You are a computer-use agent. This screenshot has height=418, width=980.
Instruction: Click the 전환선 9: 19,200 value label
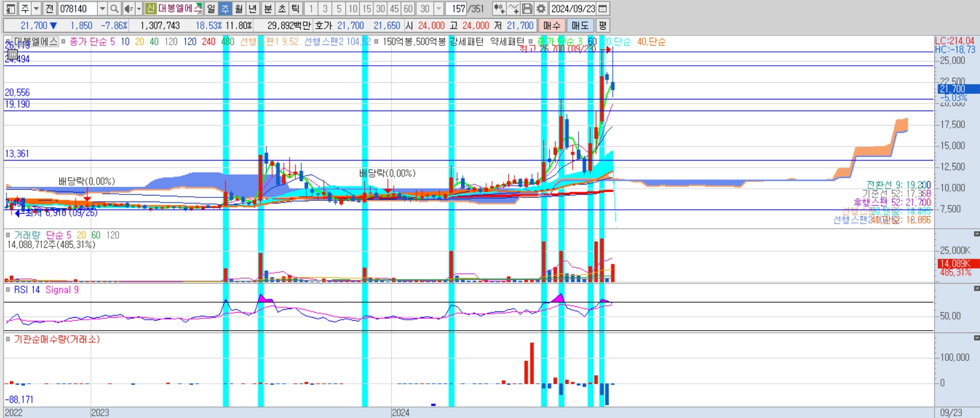pos(898,185)
